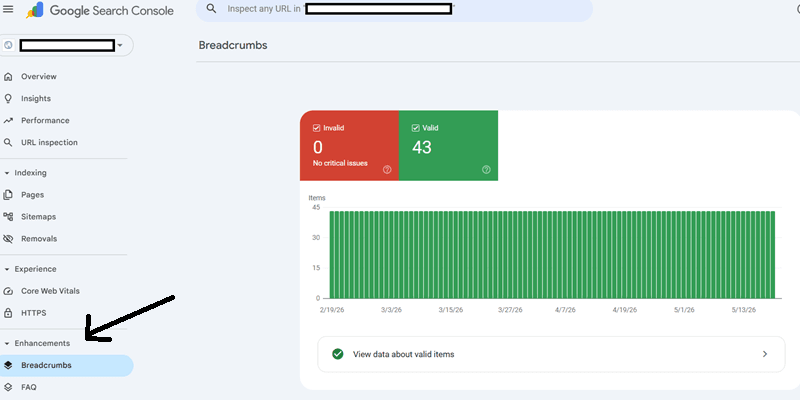800x400 pixels.
Task: Click the Breadcrumbs layers icon
Action: 8,365
